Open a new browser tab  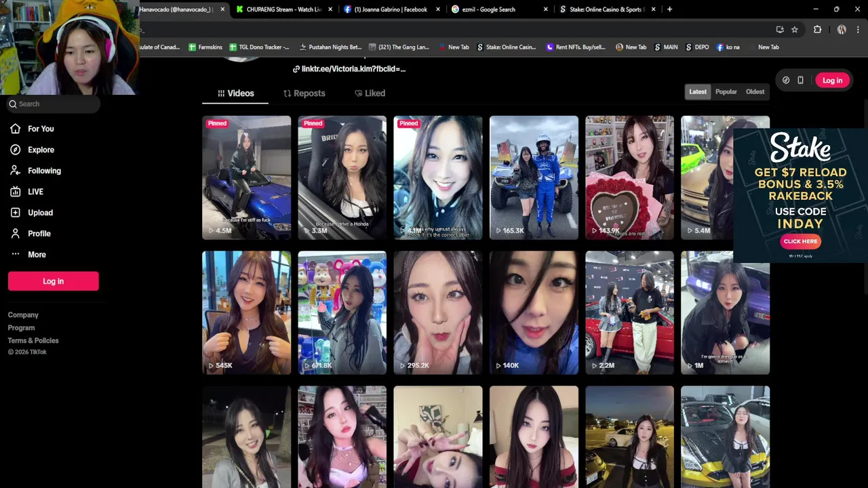pyautogui.click(x=669, y=9)
